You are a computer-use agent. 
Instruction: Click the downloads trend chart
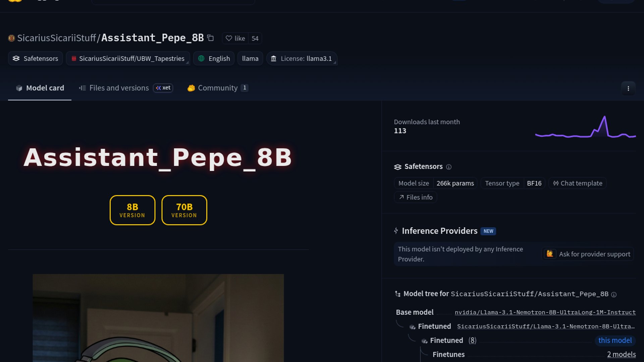(x=585, y=127)
